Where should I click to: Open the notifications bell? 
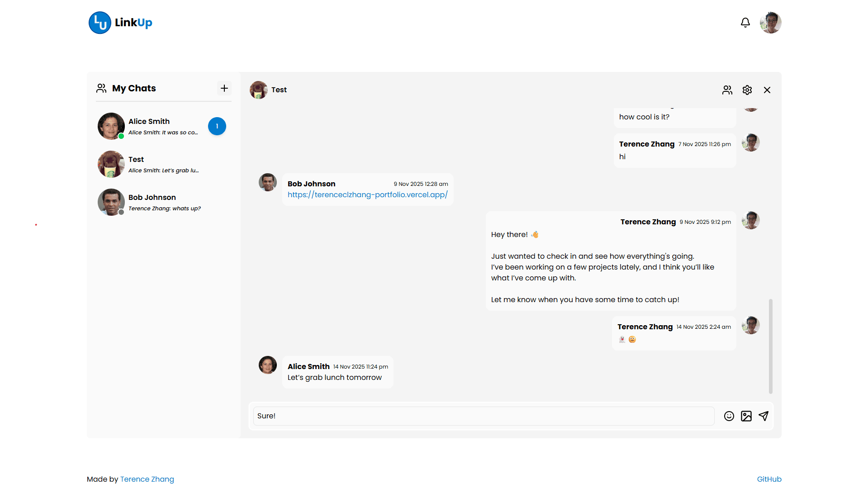[745, 23]
